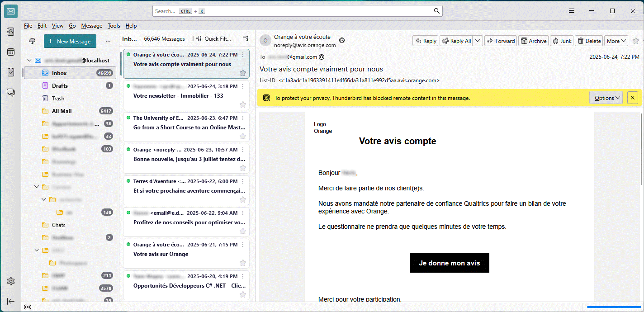Image resolution: width=644 pixels, height=312 pixels.
Task: Open the Tasks space
Action: click(11, 72)
